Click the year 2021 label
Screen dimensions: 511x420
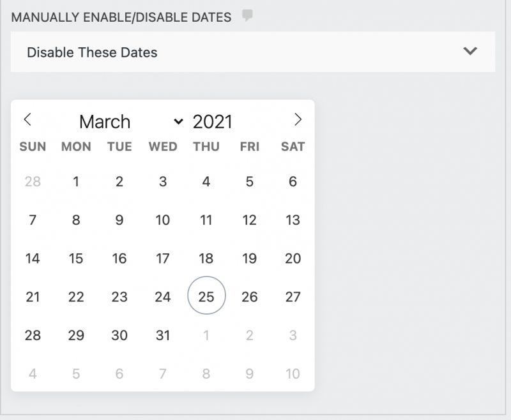[211, 121]
